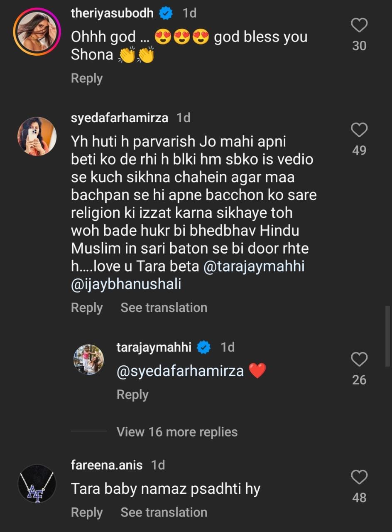Open @syedafarhamirza mention in tarajaymahhi's reply

[x=180, y=370]
